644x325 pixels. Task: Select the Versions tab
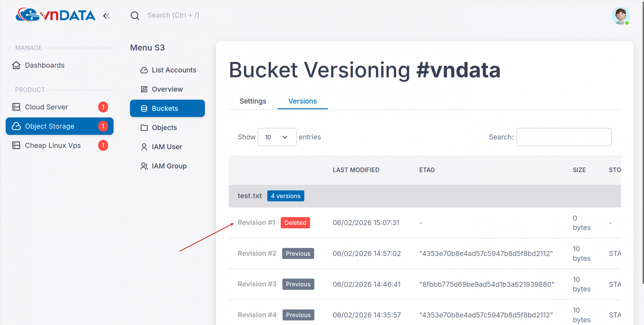302,101
